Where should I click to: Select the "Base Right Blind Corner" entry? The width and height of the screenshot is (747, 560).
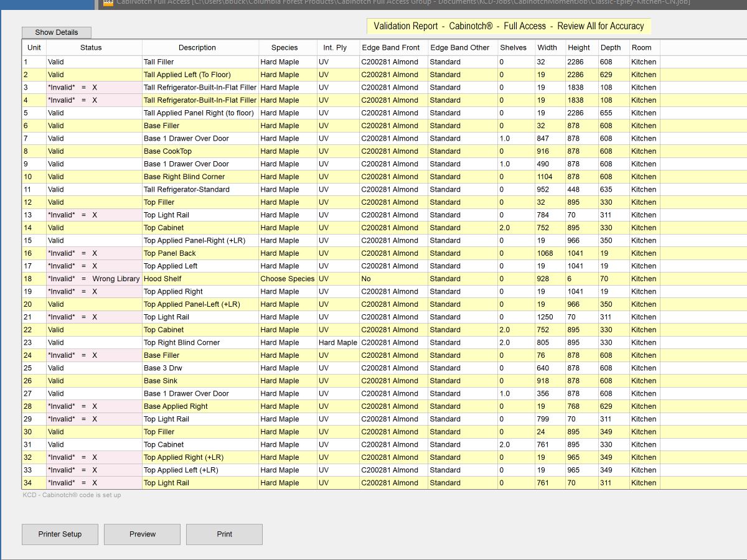tap(200, 177)
